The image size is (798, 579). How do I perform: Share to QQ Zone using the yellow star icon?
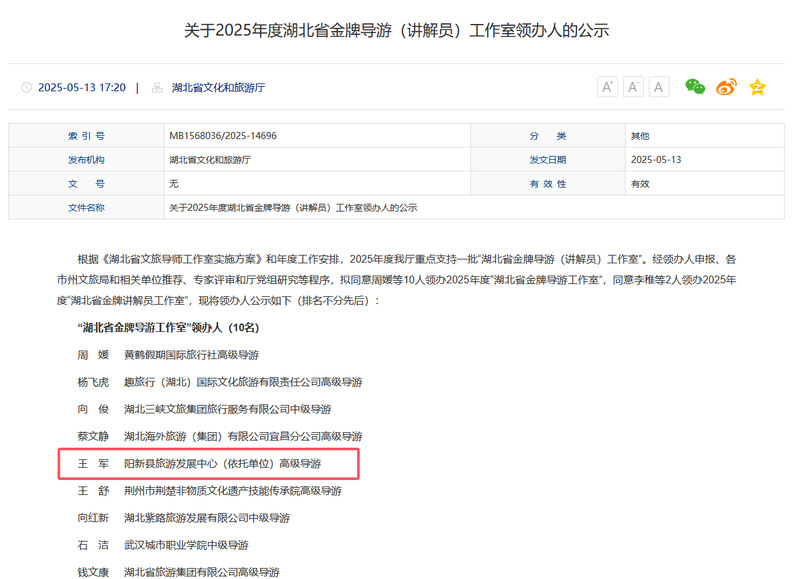[x=757, y=87]
